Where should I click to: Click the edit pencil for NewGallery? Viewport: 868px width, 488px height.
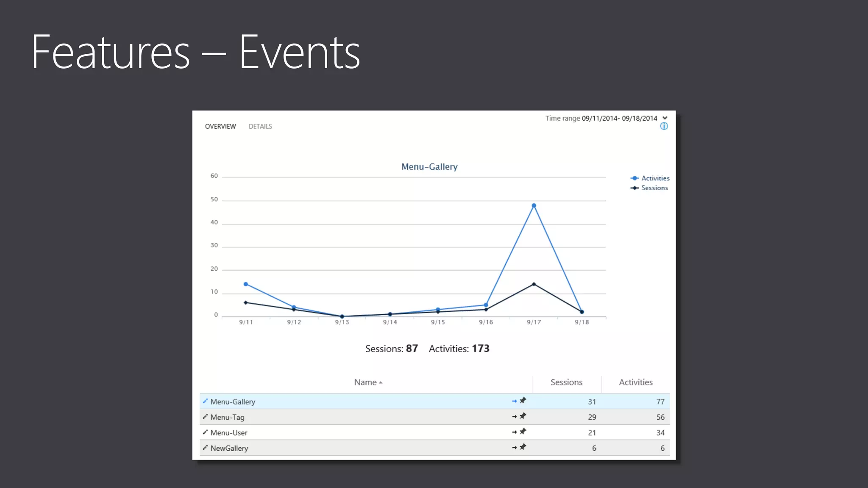205,447
